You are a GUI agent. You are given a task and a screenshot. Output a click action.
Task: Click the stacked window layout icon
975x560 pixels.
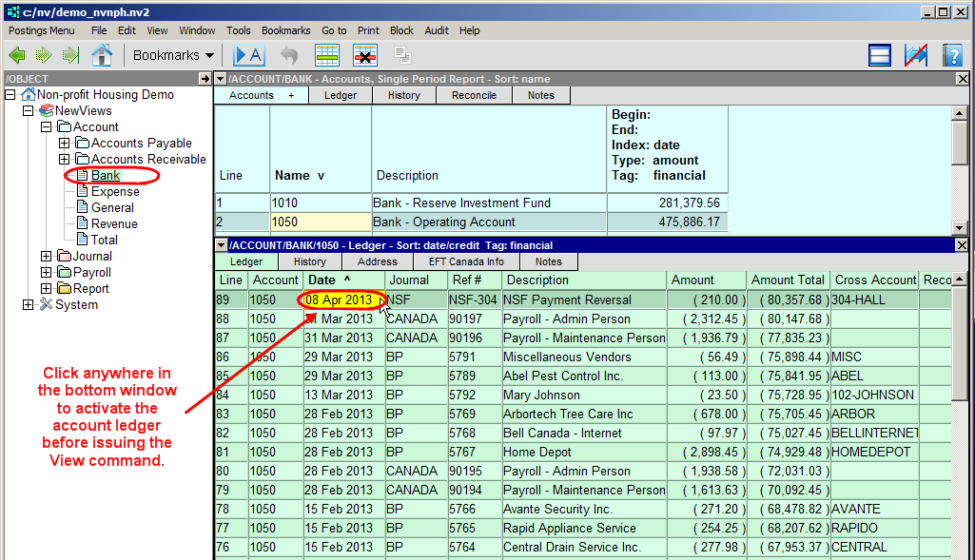pyautogui.click(x=880, y=55)
